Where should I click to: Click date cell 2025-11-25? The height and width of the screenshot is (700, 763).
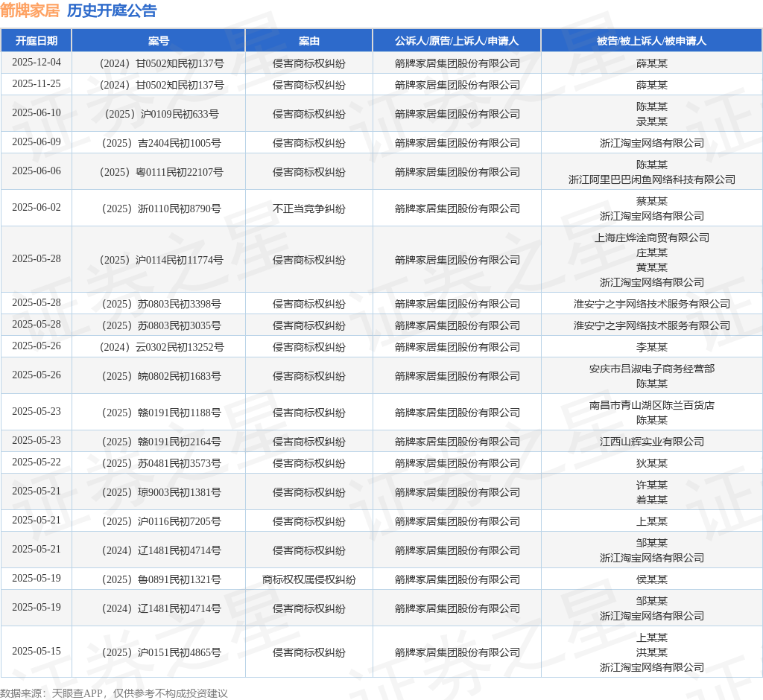click(37, 83)
